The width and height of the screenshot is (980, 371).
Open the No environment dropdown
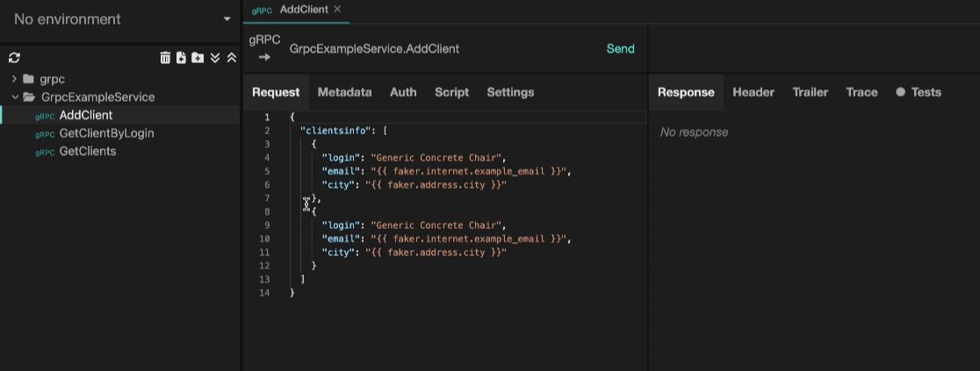click(x=121, y=19)
